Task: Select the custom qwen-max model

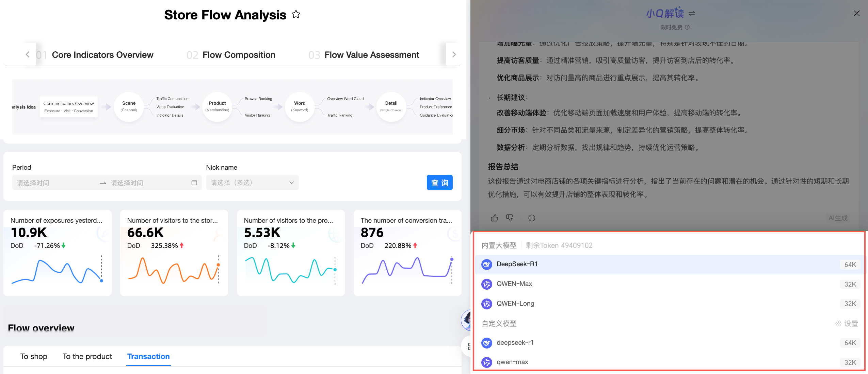Action: (512, 362)
